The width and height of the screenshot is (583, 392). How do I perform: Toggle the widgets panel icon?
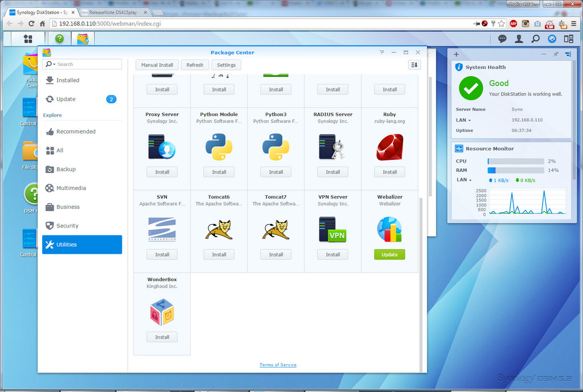pos(552,39)
